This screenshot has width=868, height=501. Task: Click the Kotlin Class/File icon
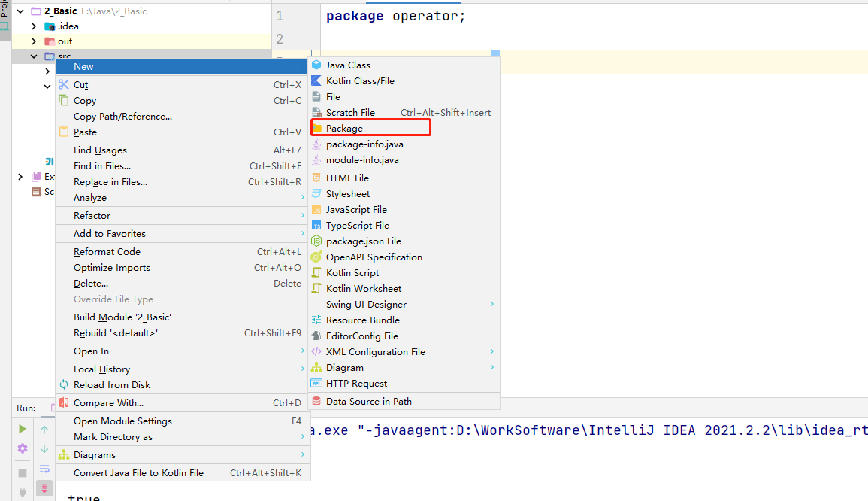click(316, 81)
